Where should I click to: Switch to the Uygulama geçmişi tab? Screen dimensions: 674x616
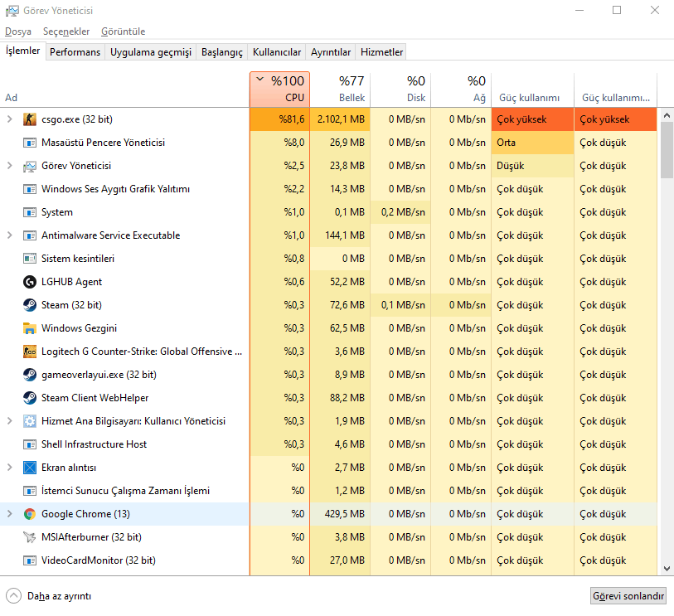click(150, 52)
